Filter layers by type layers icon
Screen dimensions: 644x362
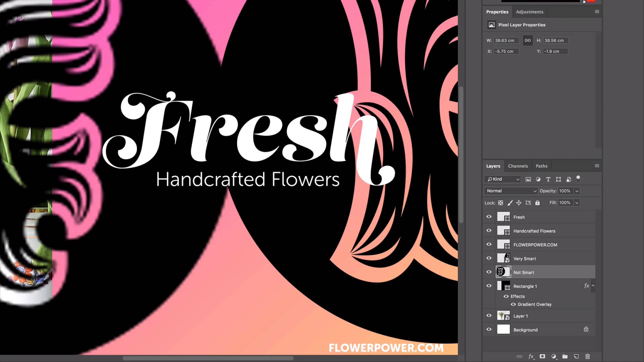coord(548,179)
